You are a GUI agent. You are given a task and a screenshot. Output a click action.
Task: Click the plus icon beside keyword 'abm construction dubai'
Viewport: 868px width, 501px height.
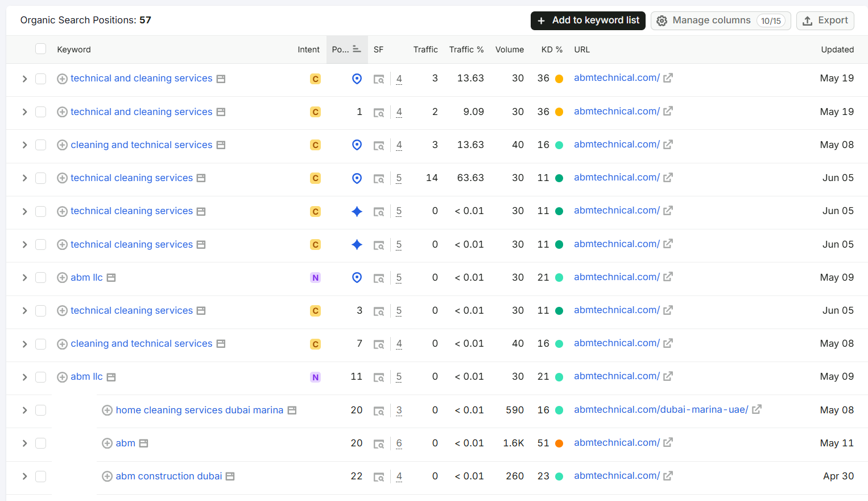pyautogui.click(x=107, y=477)
